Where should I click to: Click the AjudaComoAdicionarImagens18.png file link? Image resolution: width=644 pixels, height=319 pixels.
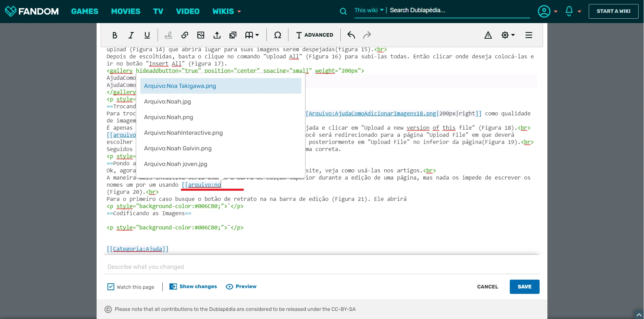pos(372,113)
